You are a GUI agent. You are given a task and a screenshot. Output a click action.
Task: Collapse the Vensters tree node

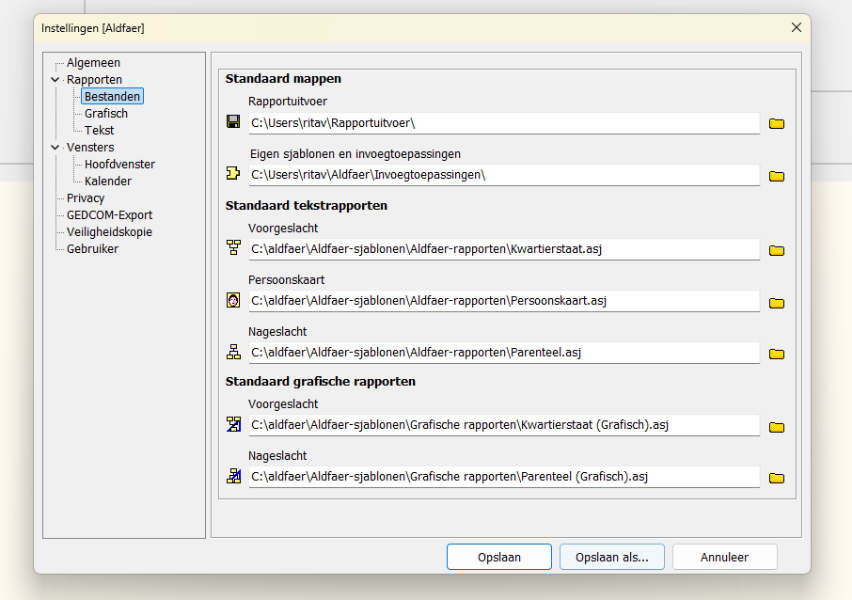click(55, 148)
